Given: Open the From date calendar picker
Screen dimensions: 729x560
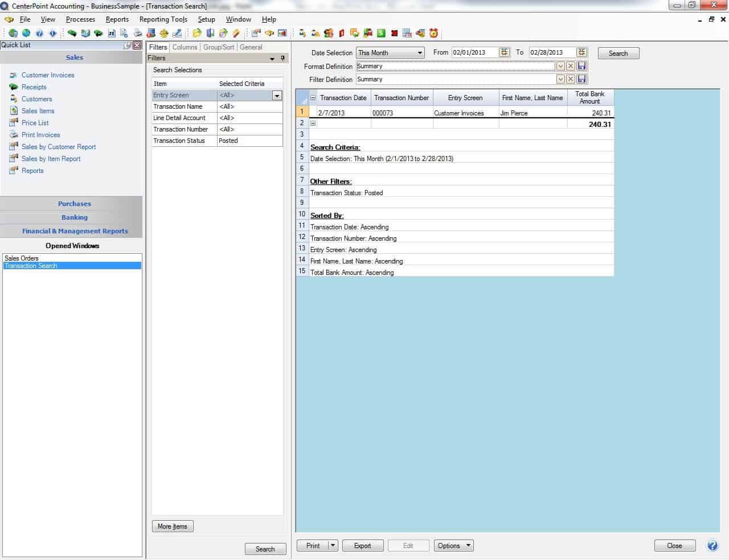Looking at the screenshot, I should [504, 52].
